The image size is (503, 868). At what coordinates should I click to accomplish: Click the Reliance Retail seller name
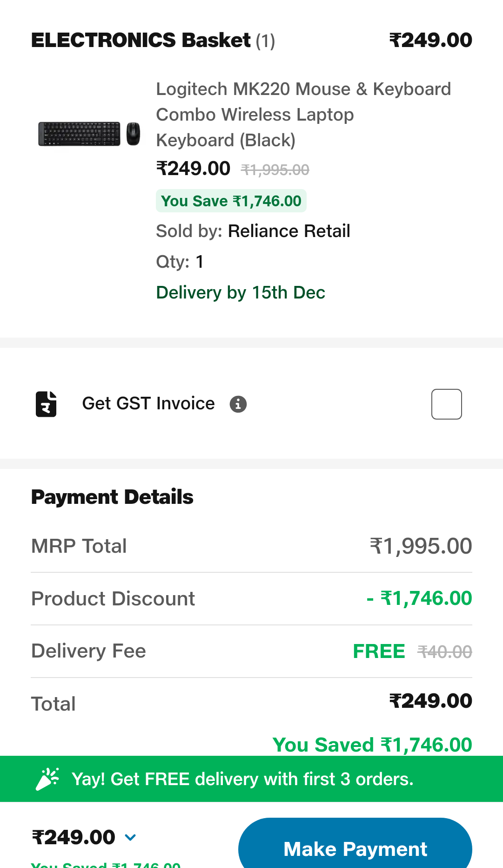288,231
